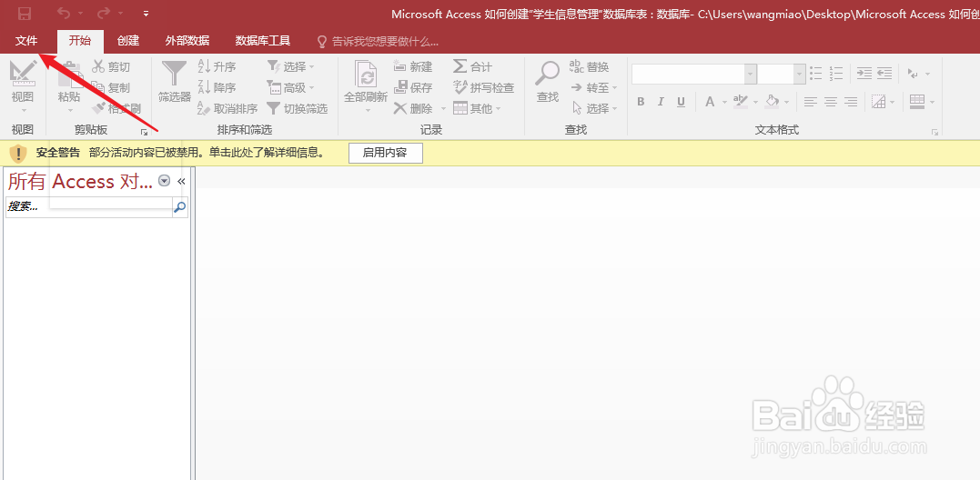Open the font size combo box

point(782,74)
